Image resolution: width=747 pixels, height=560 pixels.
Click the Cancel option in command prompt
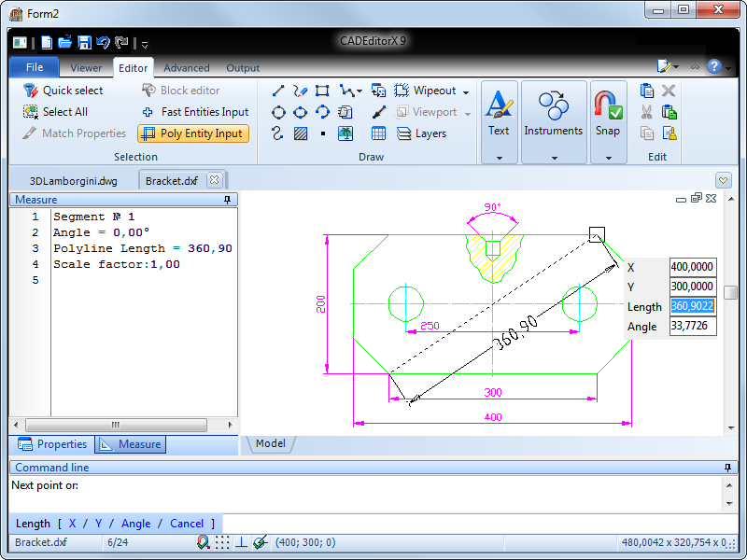187,524
